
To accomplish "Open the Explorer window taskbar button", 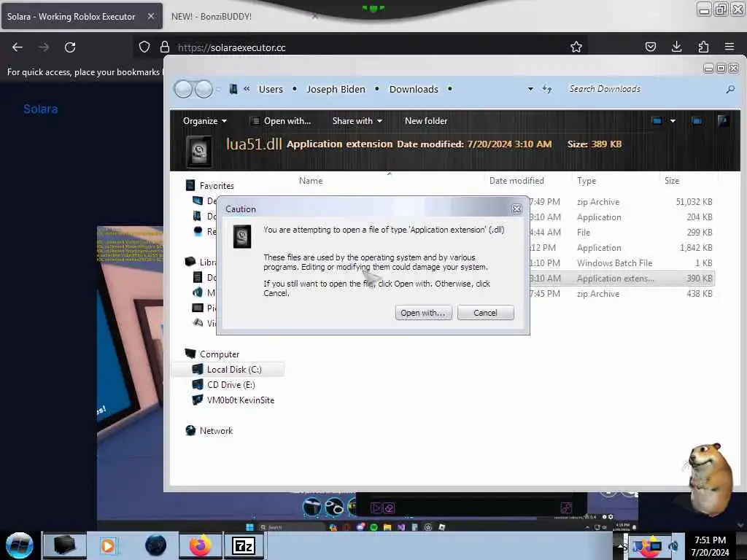I will click(64, 545).
